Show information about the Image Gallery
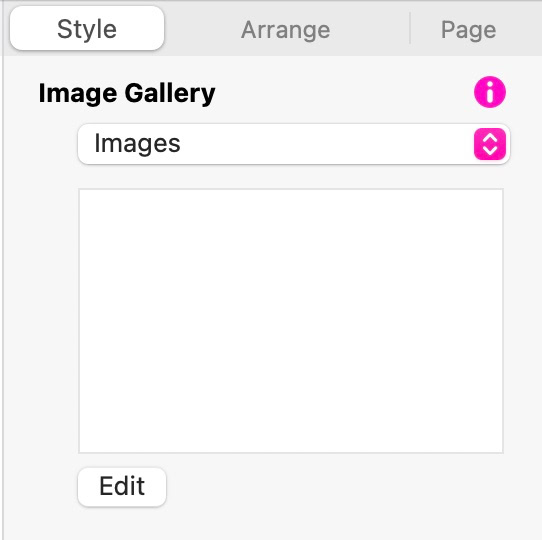This screenshot has height=540, width=542. point(489,92)
